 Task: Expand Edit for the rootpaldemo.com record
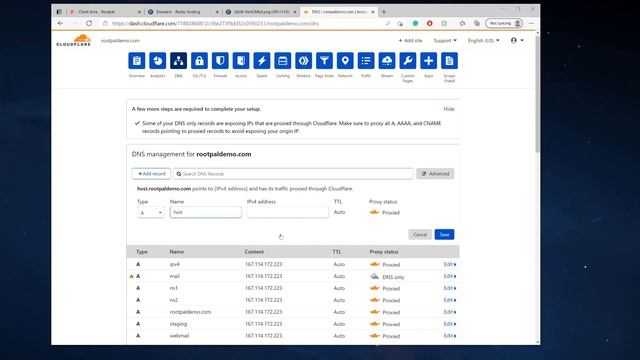tap(450, 312)
